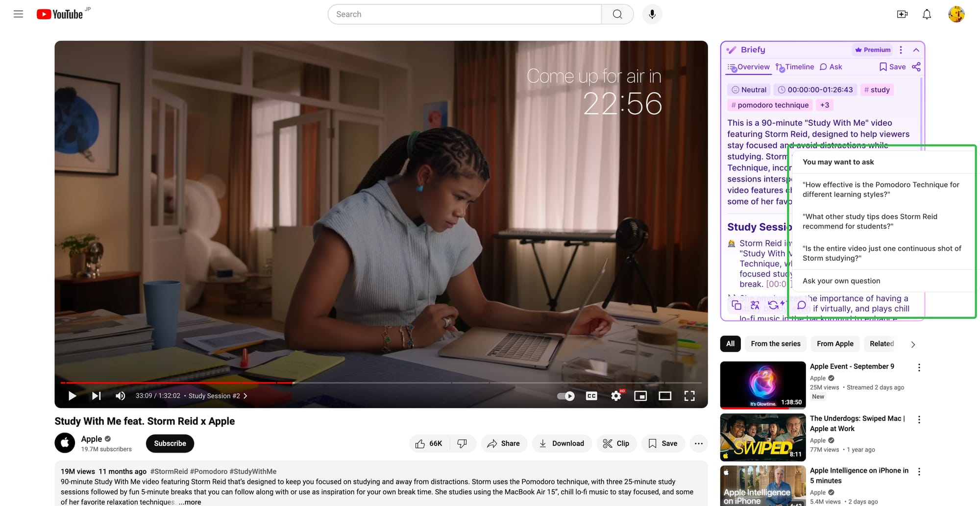Skip to the next video

(97, 396)
